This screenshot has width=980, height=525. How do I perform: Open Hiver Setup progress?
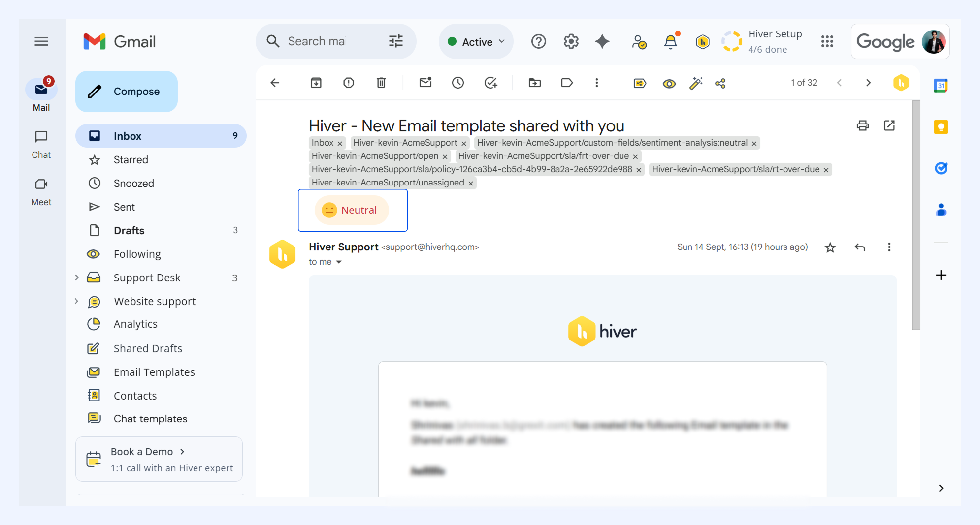coord(762,41)
